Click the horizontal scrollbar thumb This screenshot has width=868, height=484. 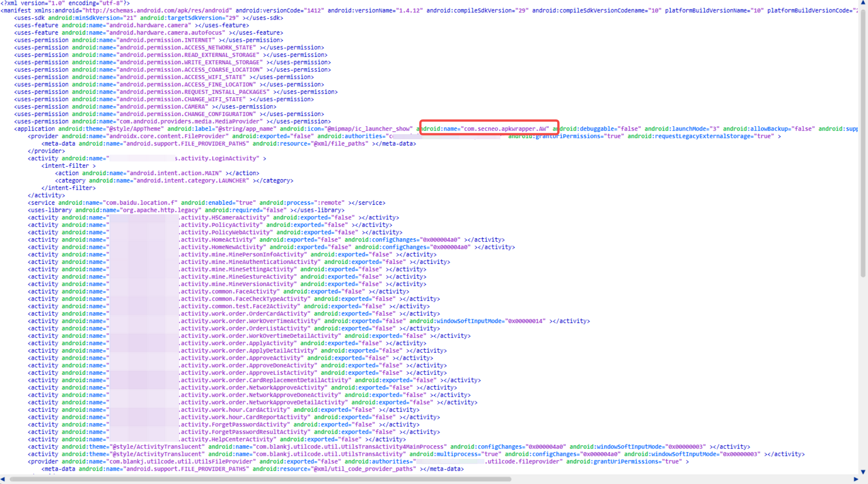pyautogui.click(x=260, y=479)
